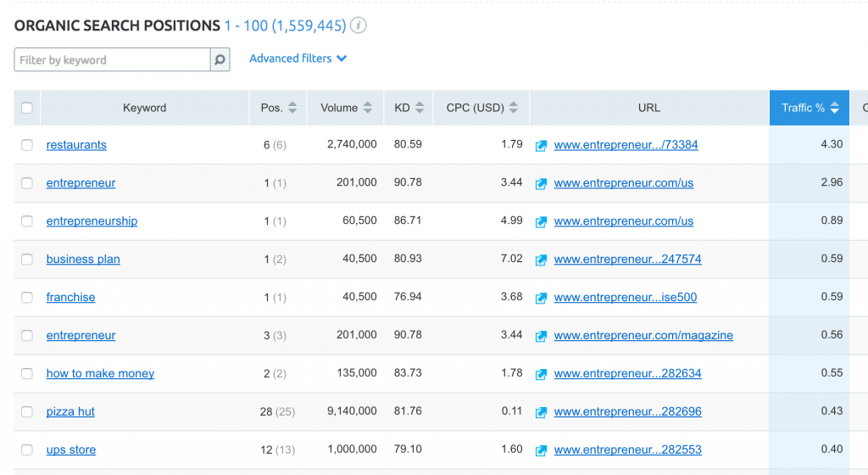This screenshot has width=868, height=475.
Task: Sort table by Volume column arrows
Action: tap(368, 108)
